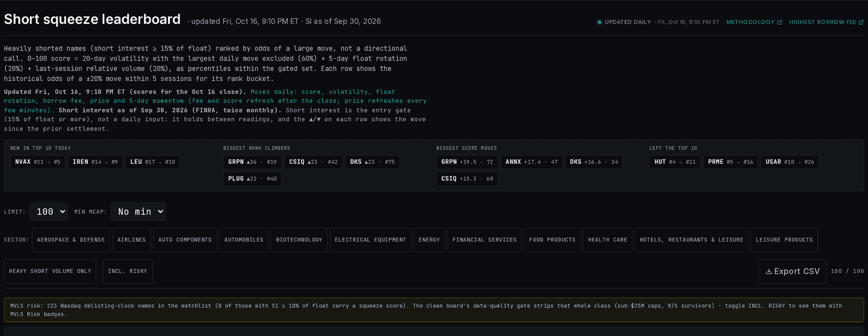Toggle the Aerospace & Defense sector filter
Image resolution: width=868 pixels, height=336 pixels.
pyautogui.click(x=71, y=240)
